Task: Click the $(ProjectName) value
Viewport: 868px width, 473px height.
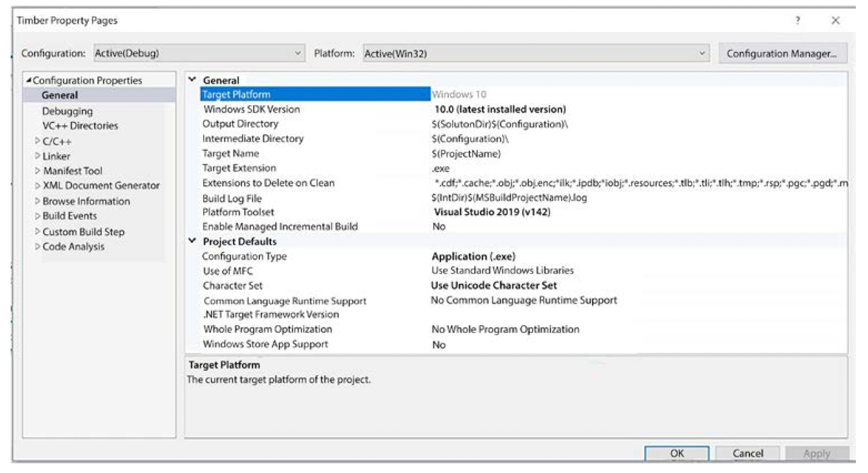Action: pos(466,153)
